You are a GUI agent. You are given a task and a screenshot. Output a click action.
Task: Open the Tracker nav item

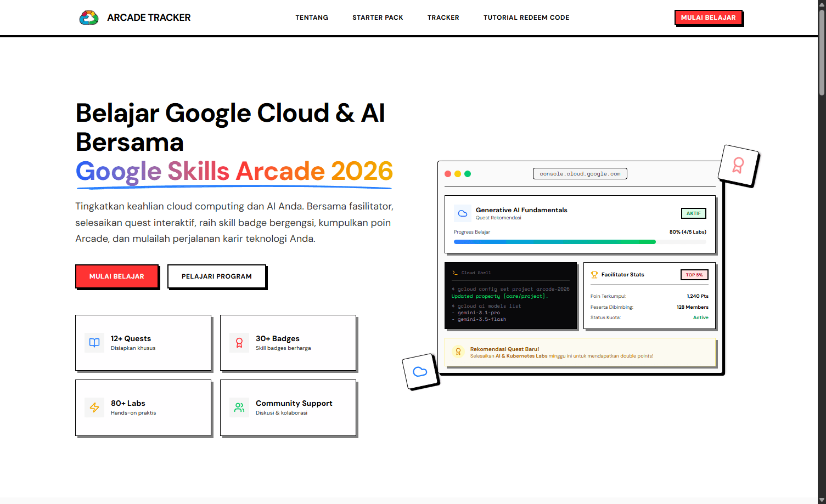click(443, 18)
